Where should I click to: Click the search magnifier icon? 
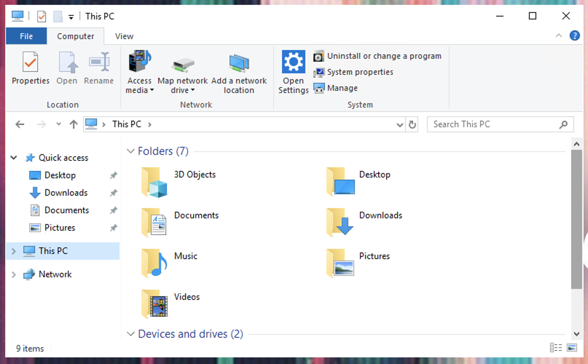coord(563,125)
